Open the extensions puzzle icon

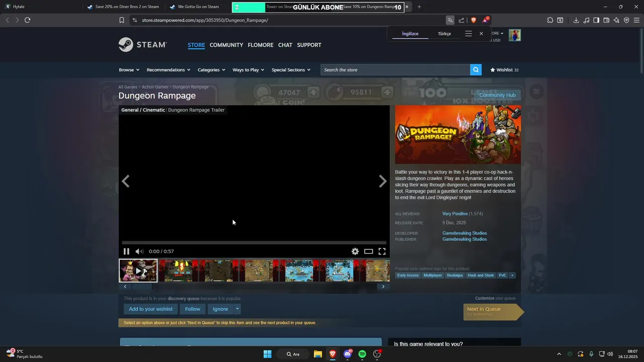pos(550,20)
